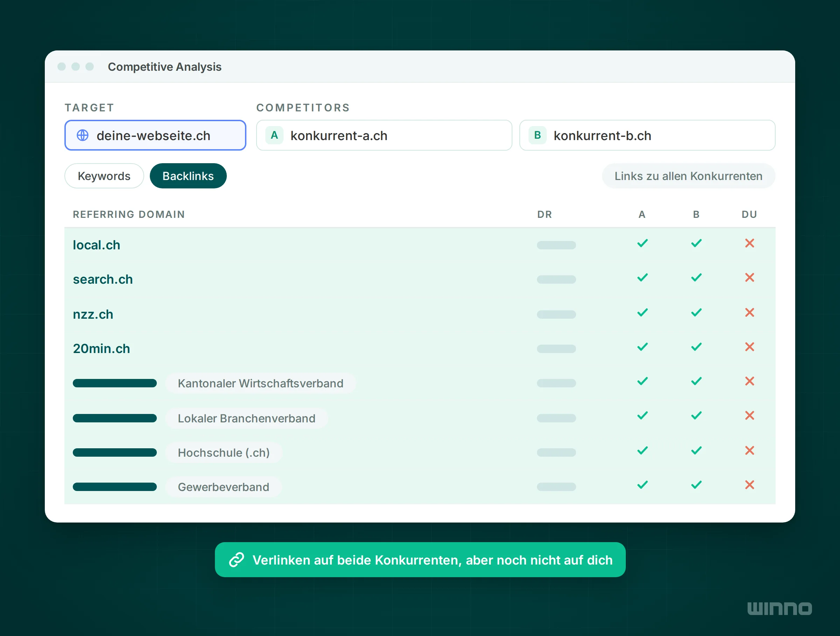Click column B checkmark in Hochschule (.ch) row

pos(696,450)
